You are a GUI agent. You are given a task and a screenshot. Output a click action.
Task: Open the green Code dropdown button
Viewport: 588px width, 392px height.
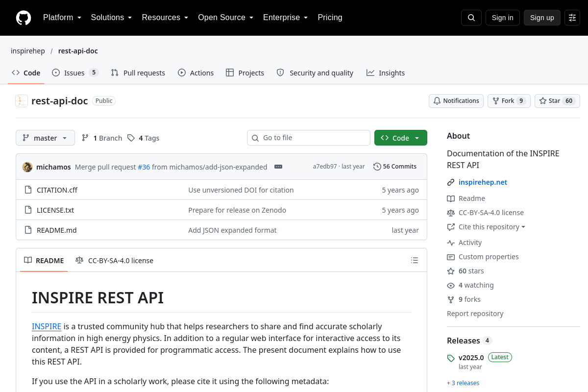(x=401, y=138)
